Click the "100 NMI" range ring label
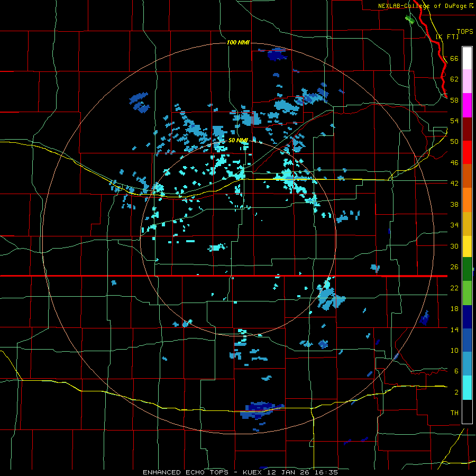The width and height of the screenshot is (476, 476). (x=238, y=42)
